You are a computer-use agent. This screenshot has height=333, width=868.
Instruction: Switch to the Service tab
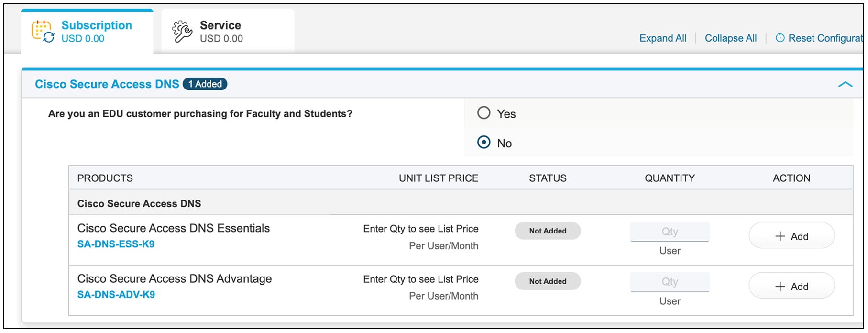[x=228, y=32]
